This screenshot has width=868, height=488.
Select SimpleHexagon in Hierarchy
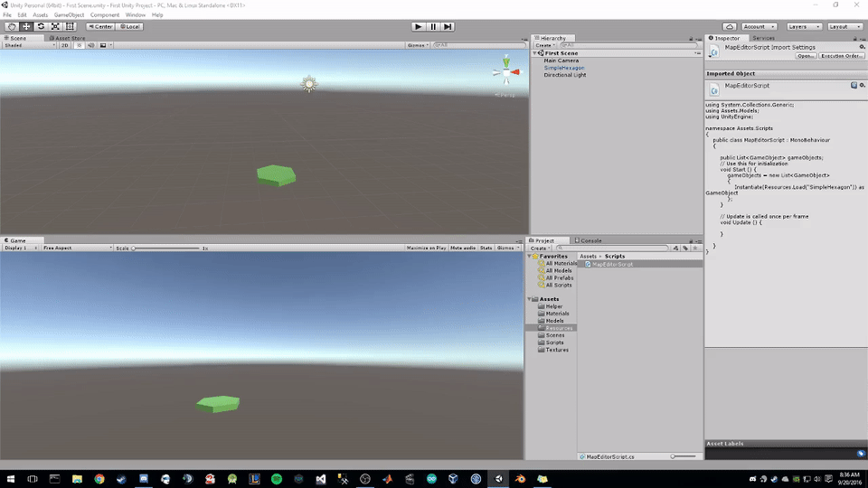(564, 68)
